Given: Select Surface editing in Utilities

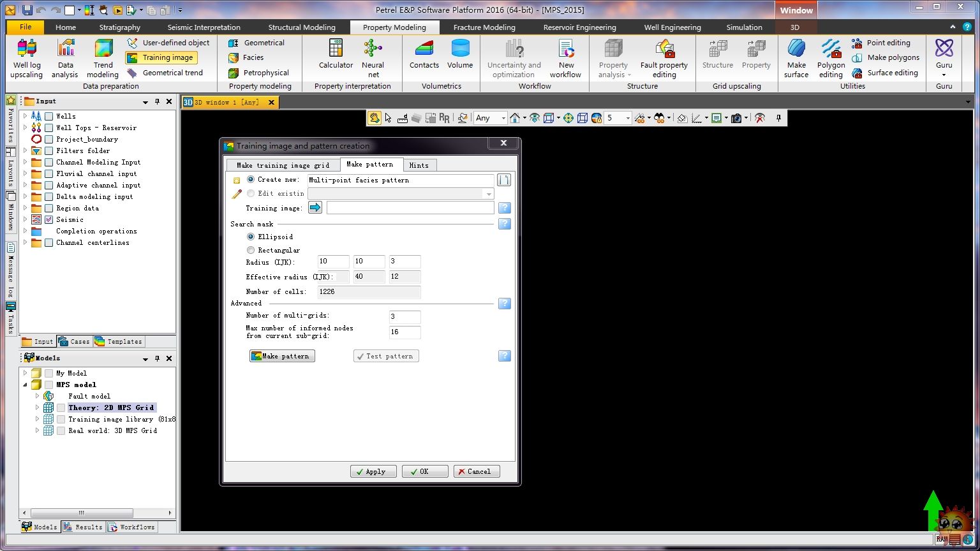Looking at the screenshot, I should pos(885,73).
